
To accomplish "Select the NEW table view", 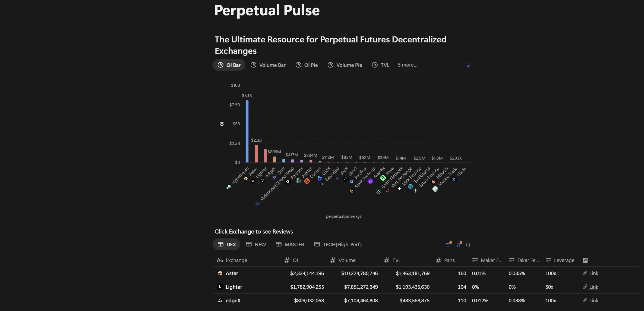I will click(x=256, y=244).
